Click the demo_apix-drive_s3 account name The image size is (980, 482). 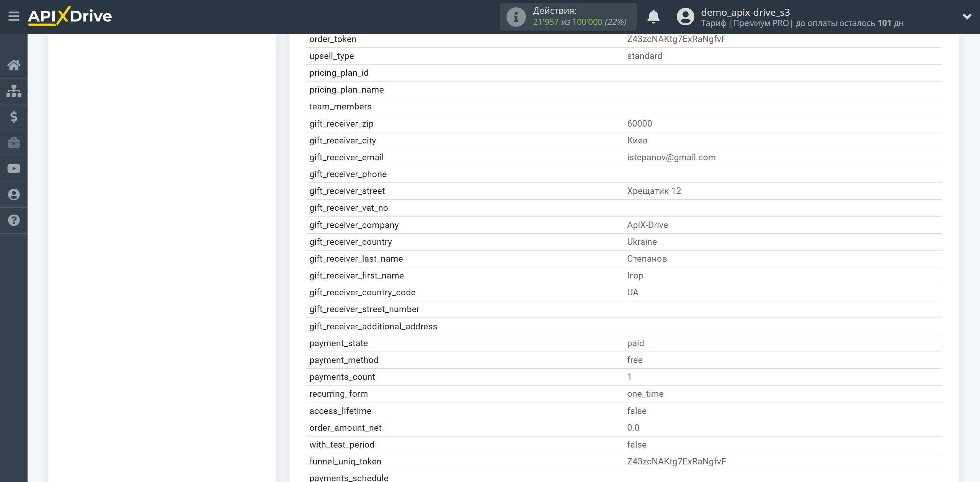(x=745, y=12)
